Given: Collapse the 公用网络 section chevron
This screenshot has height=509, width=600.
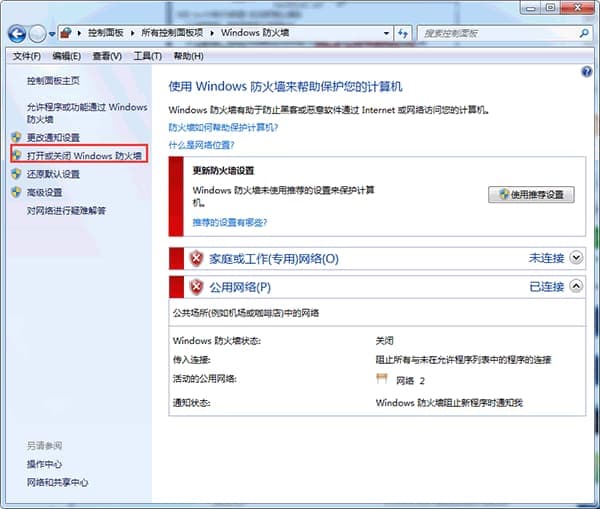Looking at the screenshot, I should (x=576, y=286).
